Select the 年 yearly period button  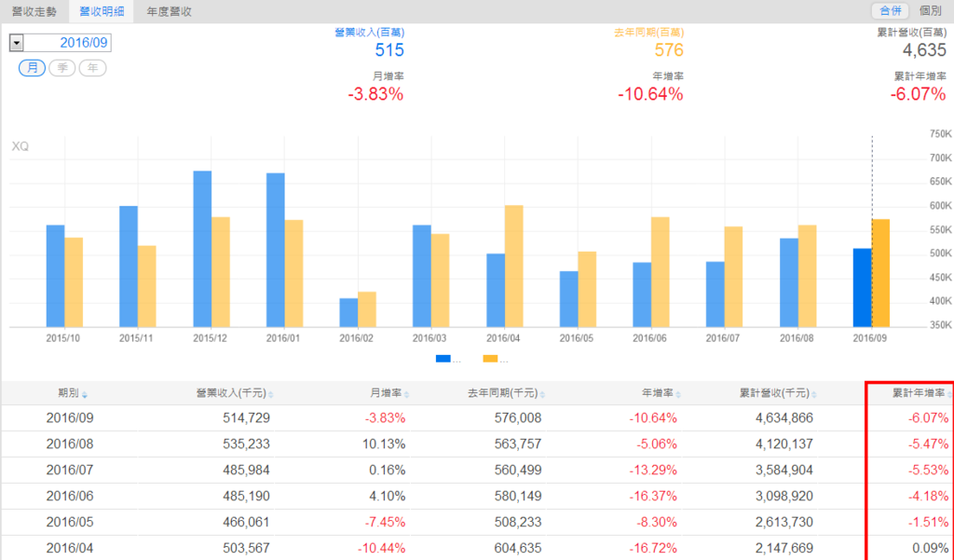(x=92, y=68)
